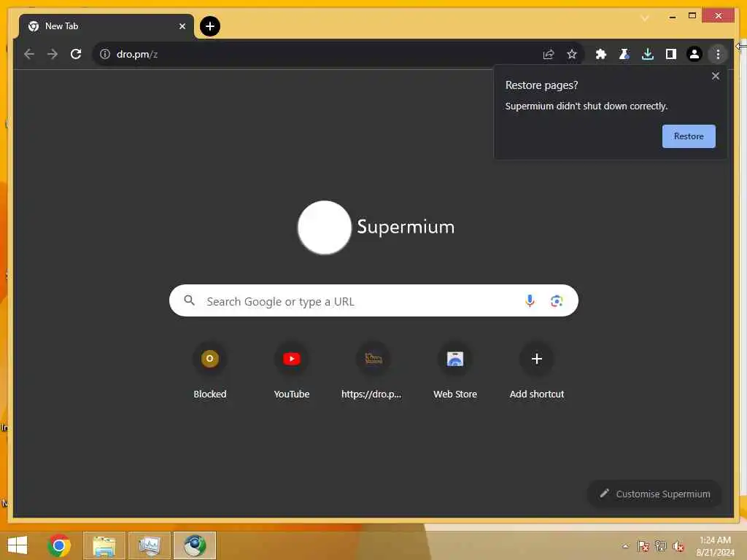Open the three-dot browser menu
The height and width of the screenshot is (560, 747).
pos(718,54)
